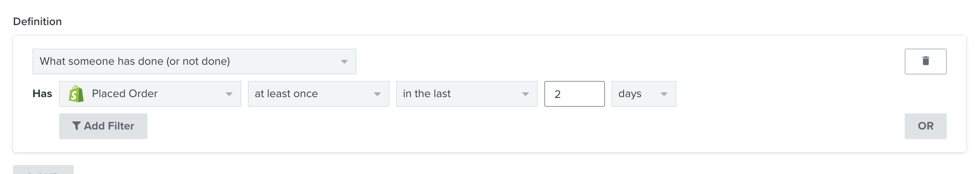The image size is (980, 174).
Task: Expand the 'at least once' dropdown arrow
Action: coord(377,94)
